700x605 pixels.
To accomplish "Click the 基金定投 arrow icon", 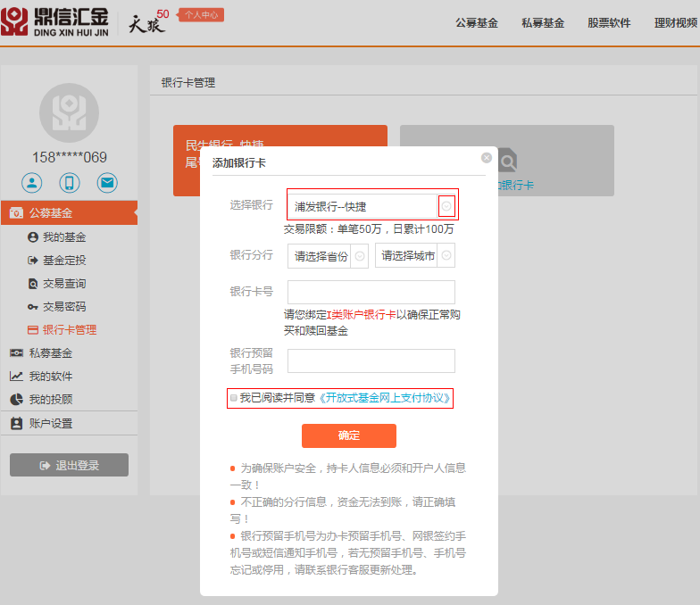I will 32,261.
